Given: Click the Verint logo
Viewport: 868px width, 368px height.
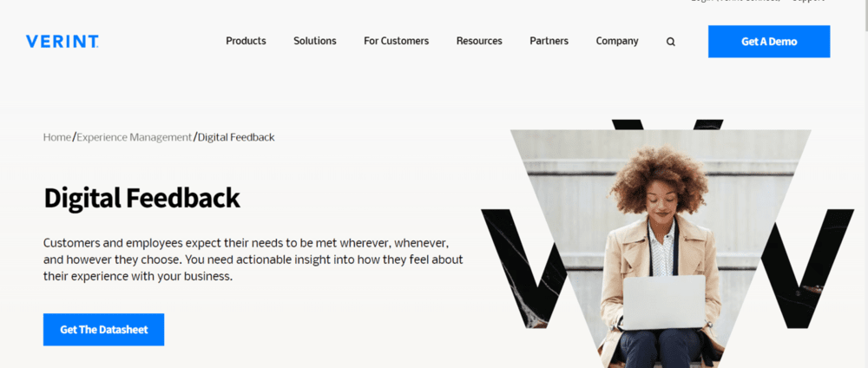Looking at the screenshot, I should [62, 42].
